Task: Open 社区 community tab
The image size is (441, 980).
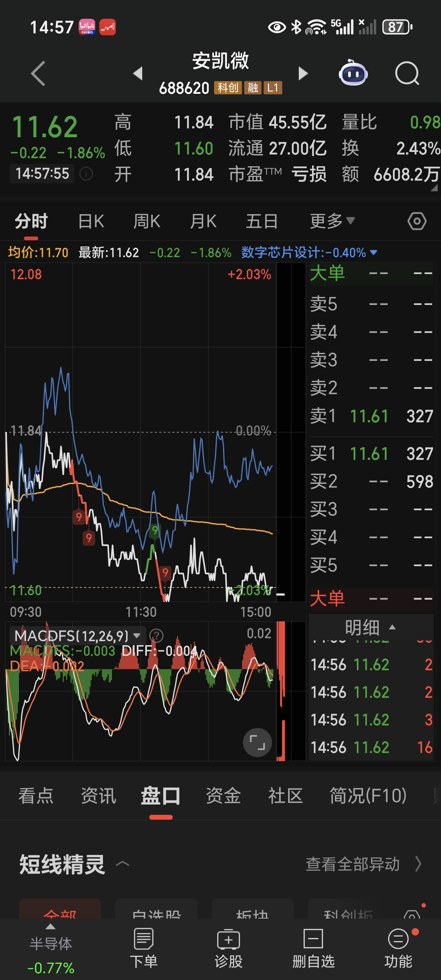Action: (x=286, y=795)
